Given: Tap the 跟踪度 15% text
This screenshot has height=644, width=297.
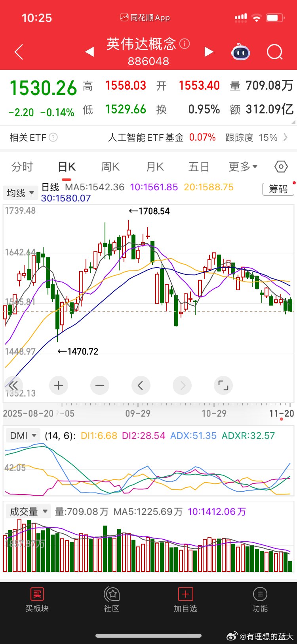Looking at the screenshot, I should coord(251,137).
